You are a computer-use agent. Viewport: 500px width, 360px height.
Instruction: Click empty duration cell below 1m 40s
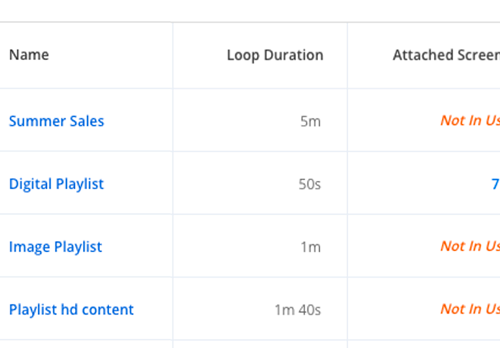(x=260, y=344)
